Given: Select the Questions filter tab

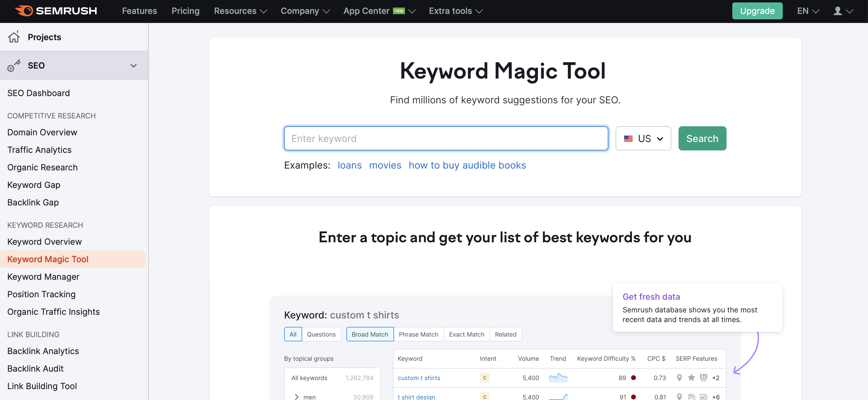Looking at the screenshot, I should (321, 334).
